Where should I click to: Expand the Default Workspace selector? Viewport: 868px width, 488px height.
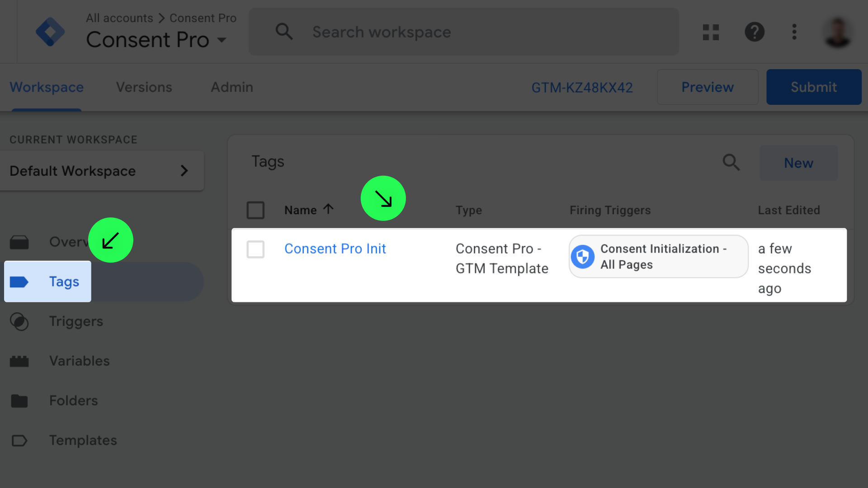102,171
